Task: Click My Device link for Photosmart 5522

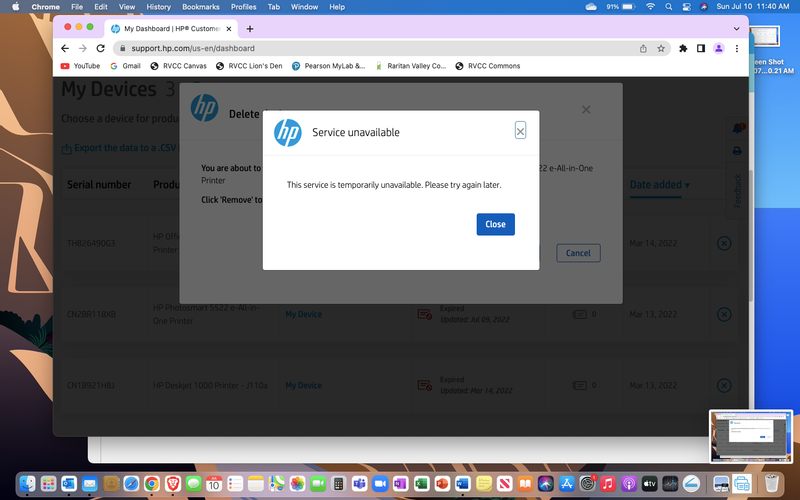Action: (304, 314)
